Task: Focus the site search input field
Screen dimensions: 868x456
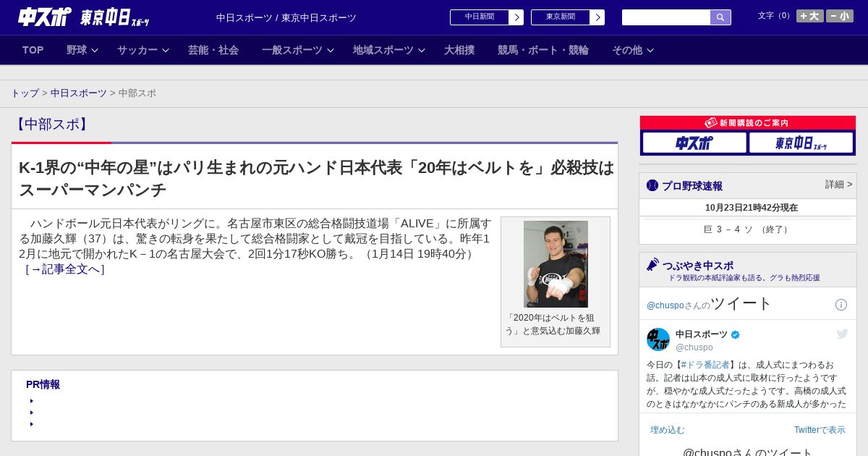Action: tap(666, 17)
